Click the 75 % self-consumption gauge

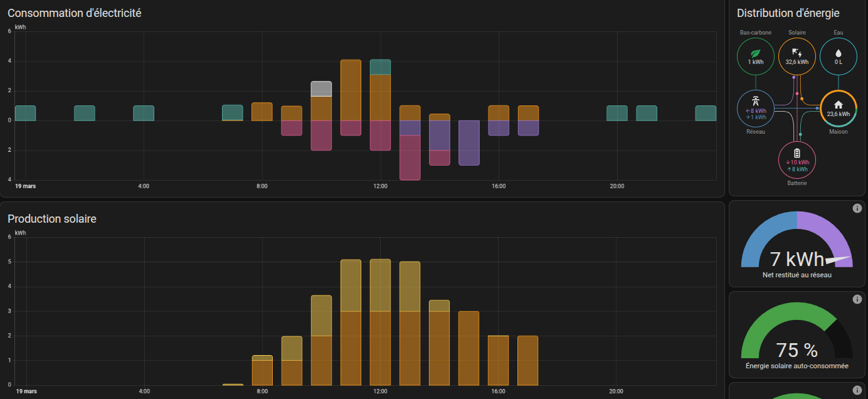797,350
